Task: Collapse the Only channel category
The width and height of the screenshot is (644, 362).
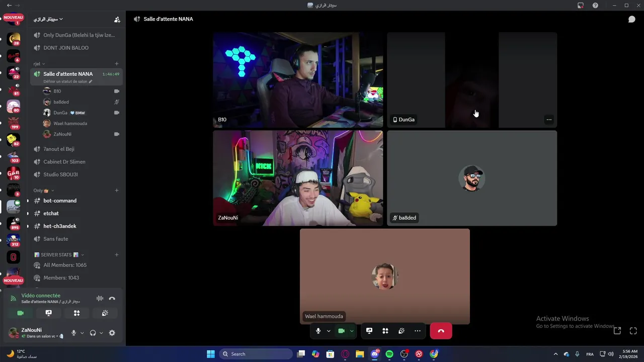Action: (44, 191)
